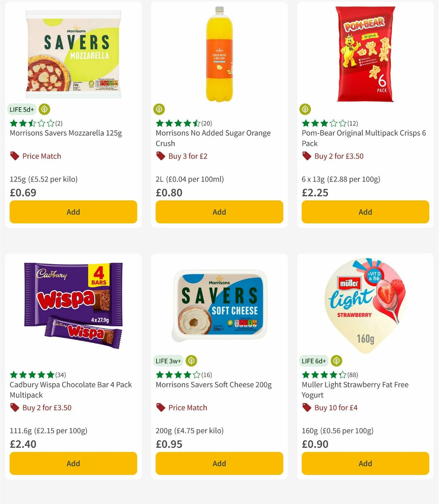This screenshot has width=439, height=504.
Task: Open the LIFE 6d+ badge on Muller yogurt
Action: tap(313, 360)
